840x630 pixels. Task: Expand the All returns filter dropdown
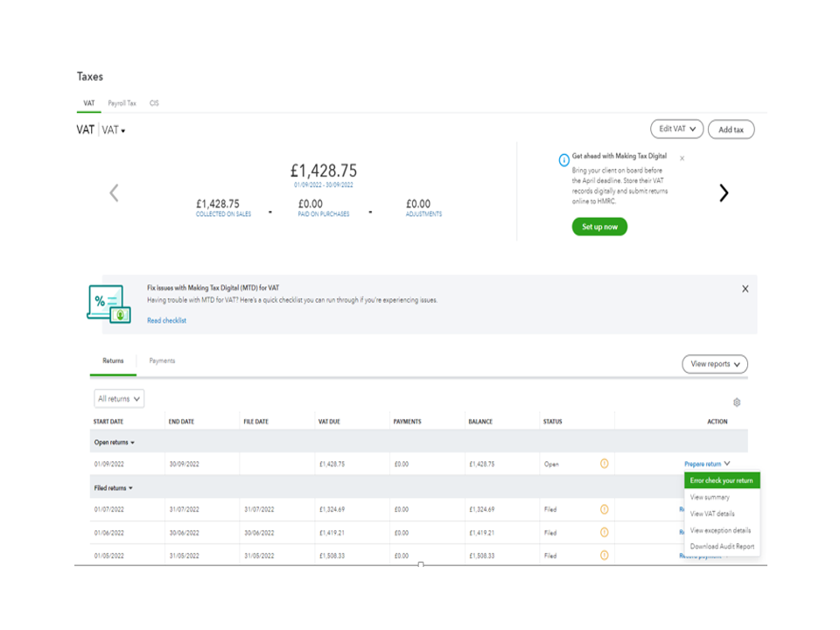point(119,399)
